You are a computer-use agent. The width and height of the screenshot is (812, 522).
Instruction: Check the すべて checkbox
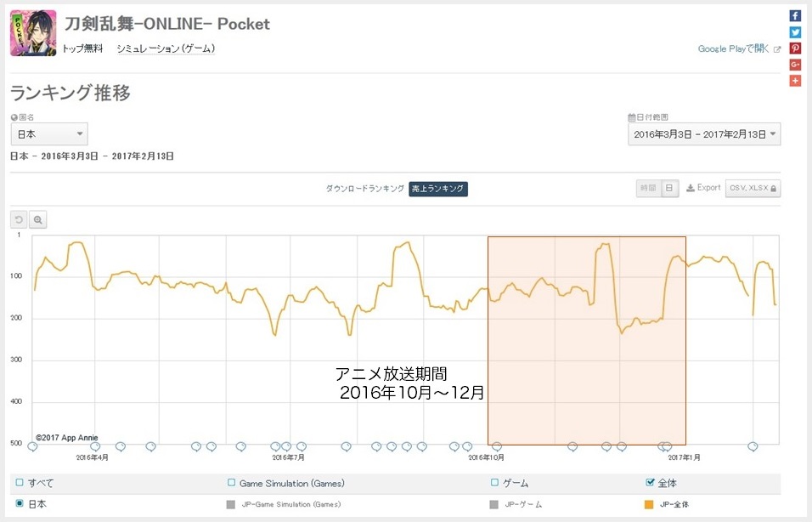[x=20, y=483]
